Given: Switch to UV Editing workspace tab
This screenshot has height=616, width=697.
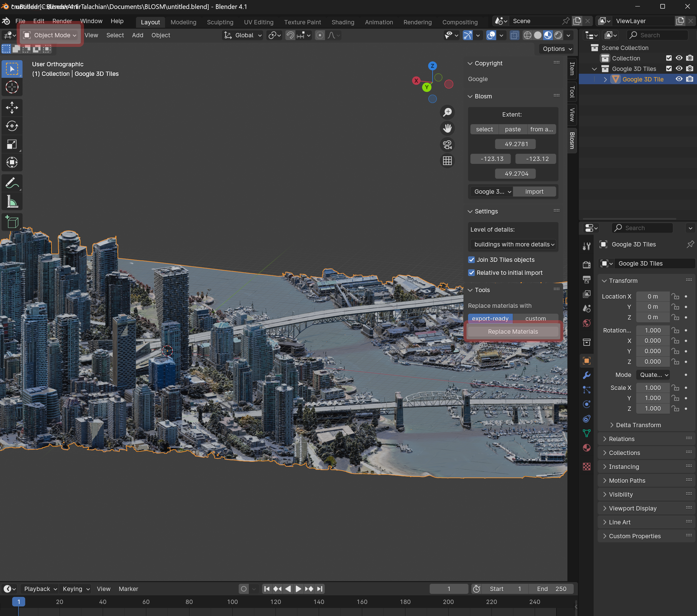Looking at the screenshot, I should [259, 22].
